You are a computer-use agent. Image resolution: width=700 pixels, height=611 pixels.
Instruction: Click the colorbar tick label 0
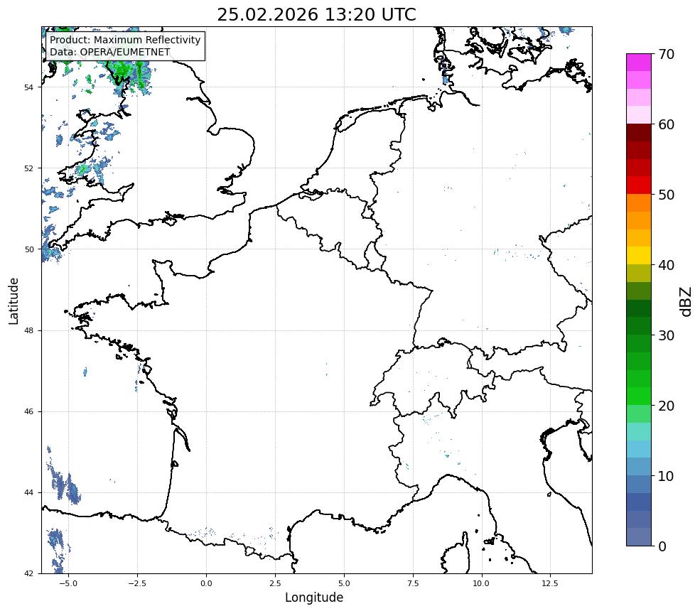(x=662, y=546)
